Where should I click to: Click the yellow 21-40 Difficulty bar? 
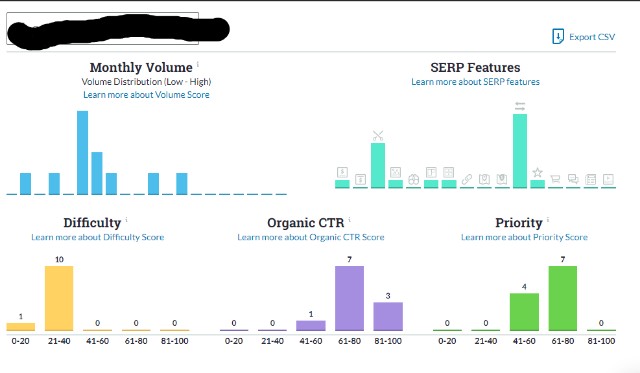59,298
